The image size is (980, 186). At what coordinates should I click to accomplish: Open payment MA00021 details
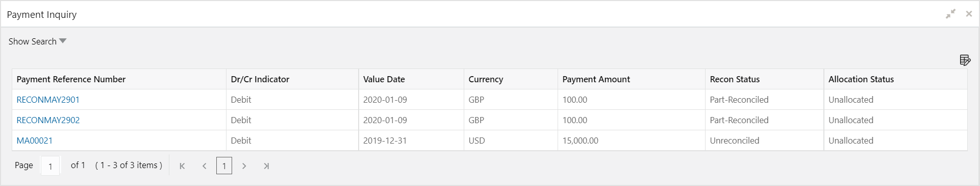tap(34, 141)
